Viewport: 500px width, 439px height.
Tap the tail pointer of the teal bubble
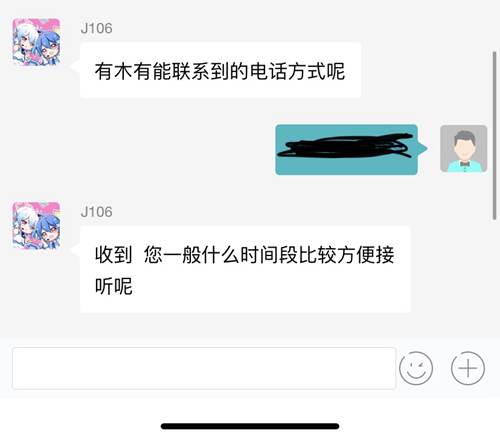coord(423,148)
